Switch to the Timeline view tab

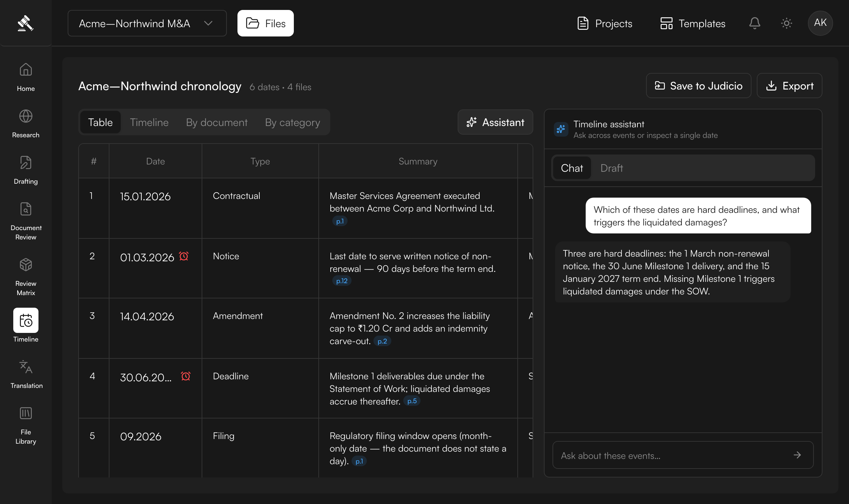point(149,122)
